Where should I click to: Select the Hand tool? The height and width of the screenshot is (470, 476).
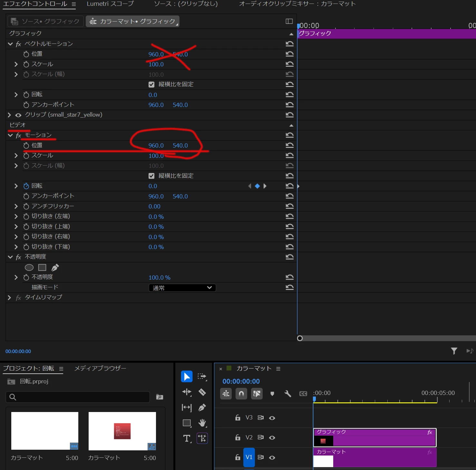[202, 423]
